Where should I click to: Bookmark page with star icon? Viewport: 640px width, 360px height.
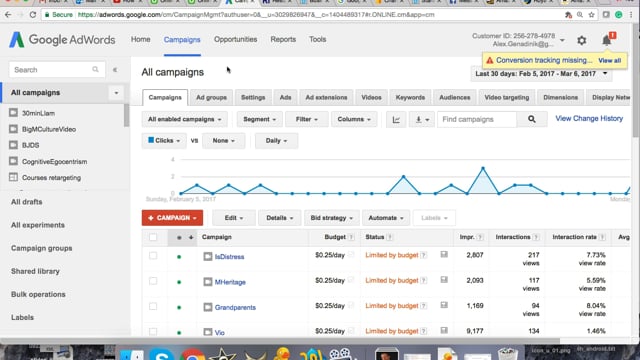(x=591, y=15)
